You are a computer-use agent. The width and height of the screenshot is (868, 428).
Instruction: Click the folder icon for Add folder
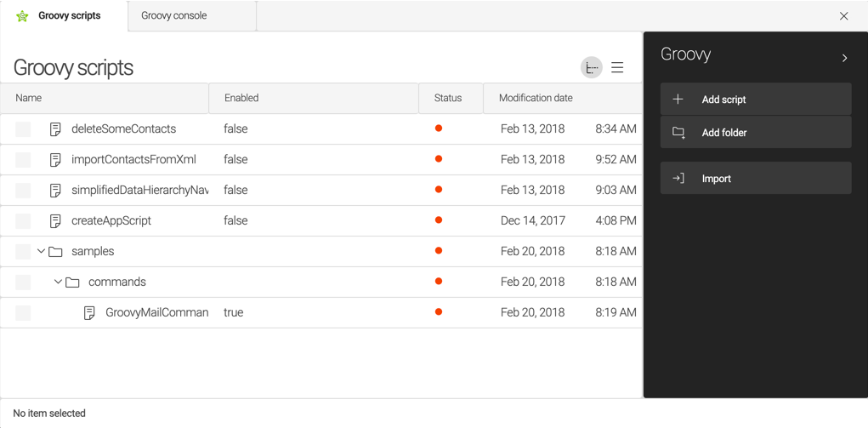tap(678, 133)
